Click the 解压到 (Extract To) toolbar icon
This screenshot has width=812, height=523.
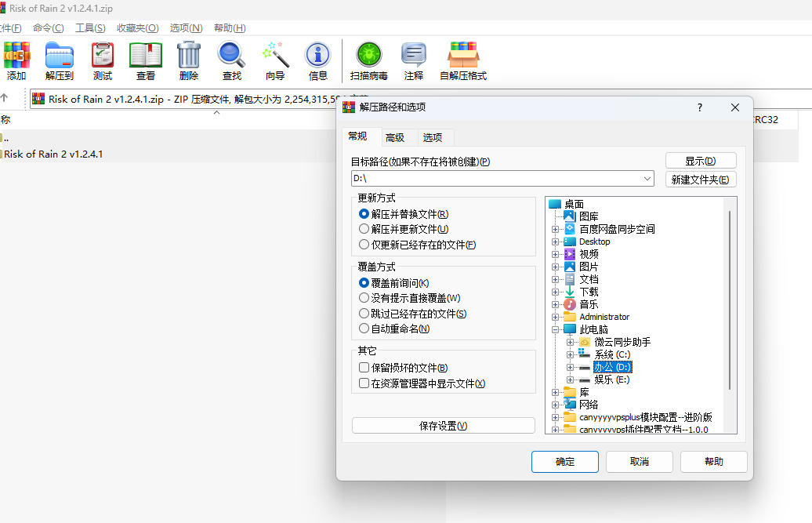coord(59,61)
